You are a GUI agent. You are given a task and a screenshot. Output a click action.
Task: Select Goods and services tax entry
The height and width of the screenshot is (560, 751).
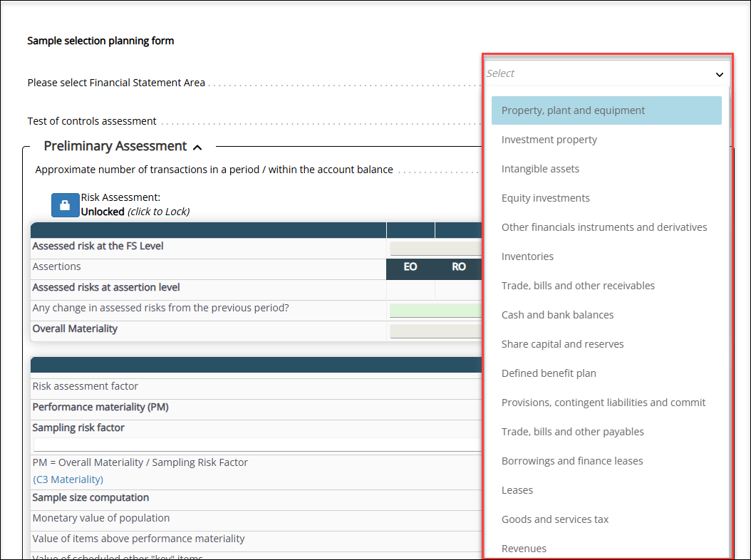click(x=555, y=519)
